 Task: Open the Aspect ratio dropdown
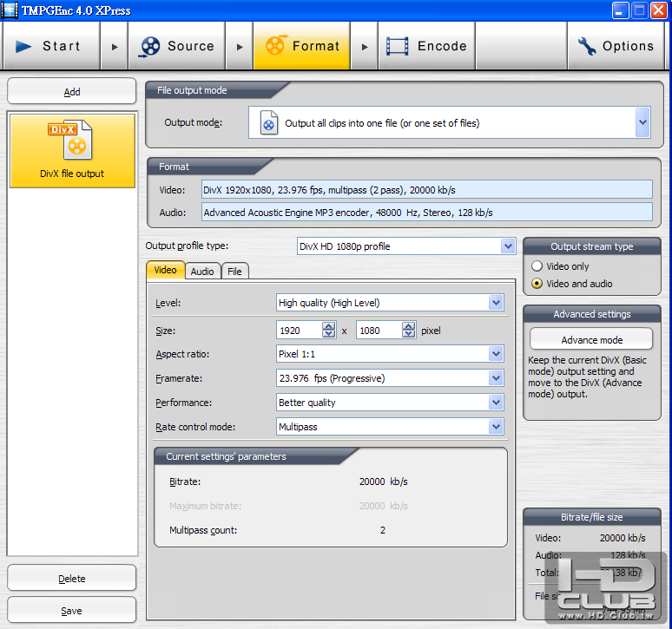tap(496, 354)
